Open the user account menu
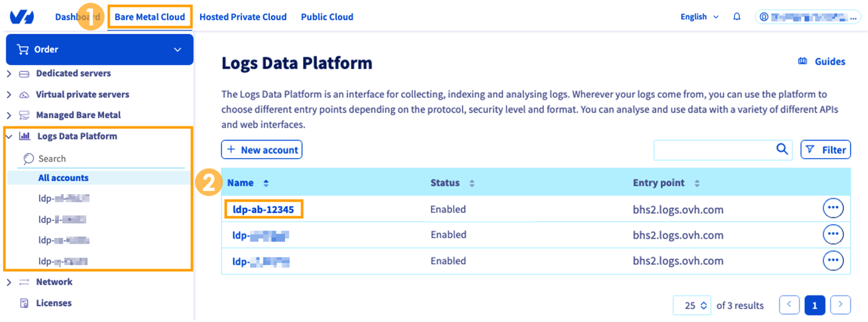Viewport: 868px width, 322px height. pyautogui.click(x=808, y=17)
